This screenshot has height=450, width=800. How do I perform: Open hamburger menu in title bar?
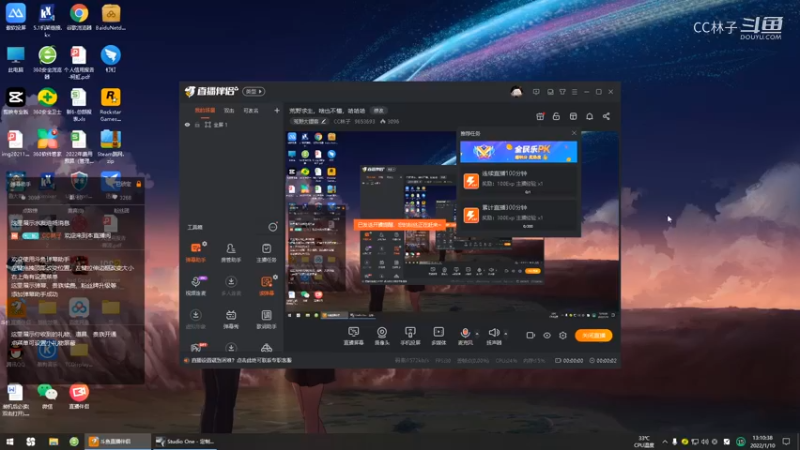[574, 92]
